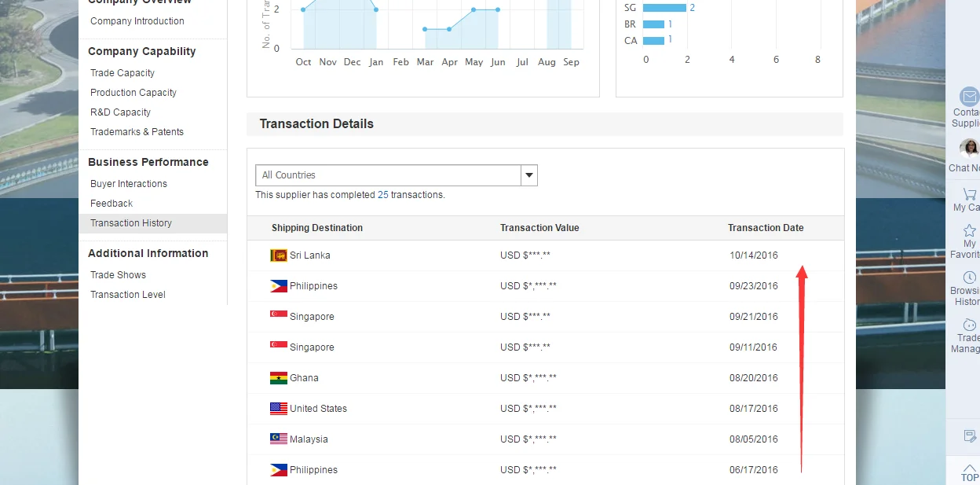The width and height of the screenshot is (980, 485).
Task: Click the BR bar in chart
Action: [653, 24]
